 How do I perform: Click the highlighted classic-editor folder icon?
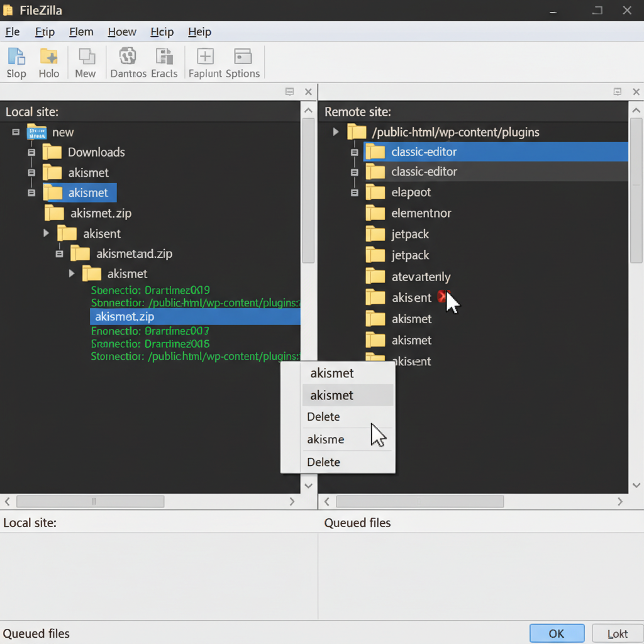coord(375,152)
